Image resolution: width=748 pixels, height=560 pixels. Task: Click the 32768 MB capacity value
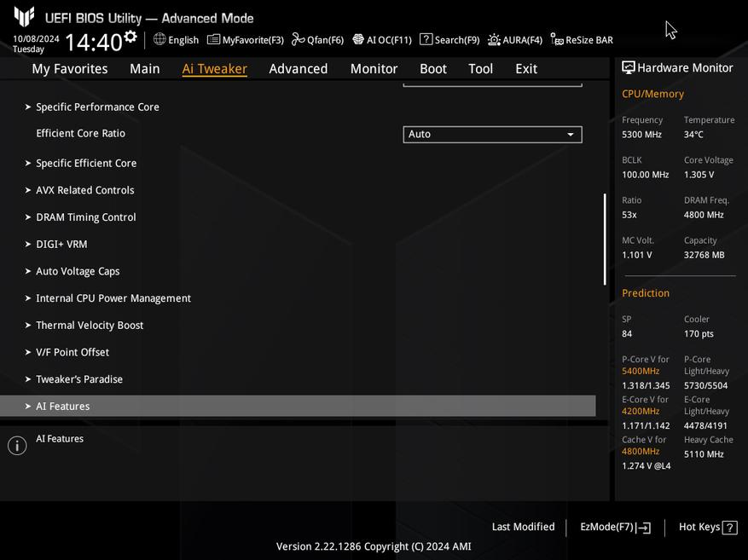click(x=705, y=255)
